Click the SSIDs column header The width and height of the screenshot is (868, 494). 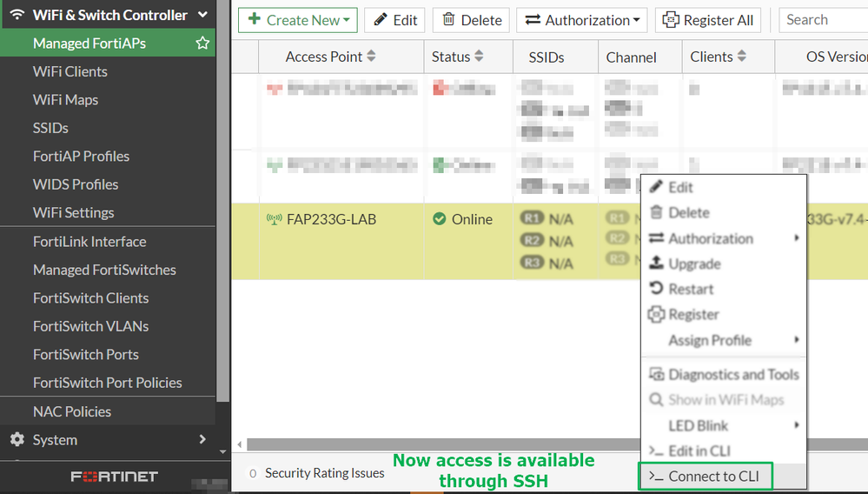[547, 57]
